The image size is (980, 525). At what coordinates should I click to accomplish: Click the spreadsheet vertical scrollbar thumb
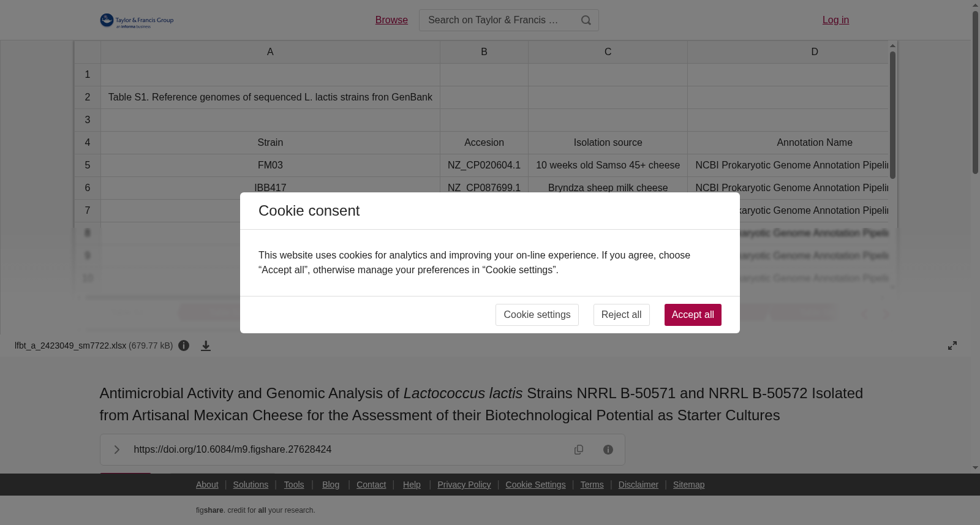coord(892,115)
